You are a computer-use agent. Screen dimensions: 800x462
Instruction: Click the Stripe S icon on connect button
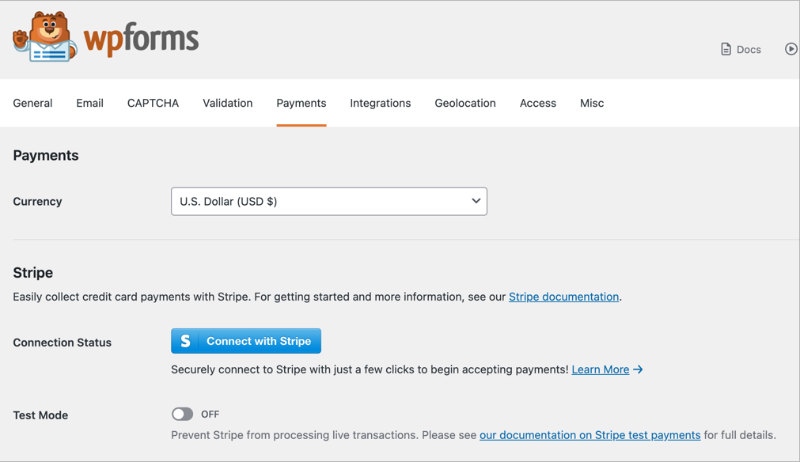tap(186, 341)
